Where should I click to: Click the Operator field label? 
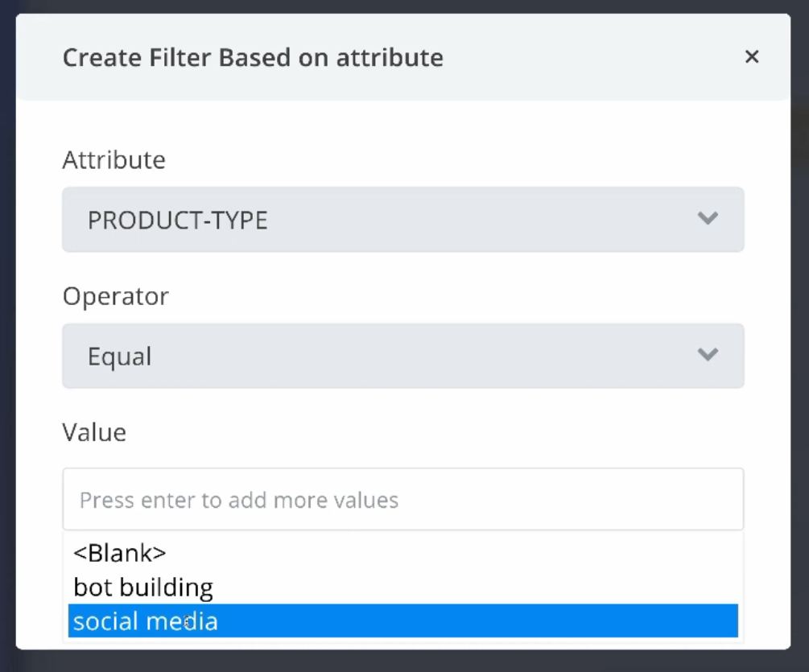coord(116,296)
